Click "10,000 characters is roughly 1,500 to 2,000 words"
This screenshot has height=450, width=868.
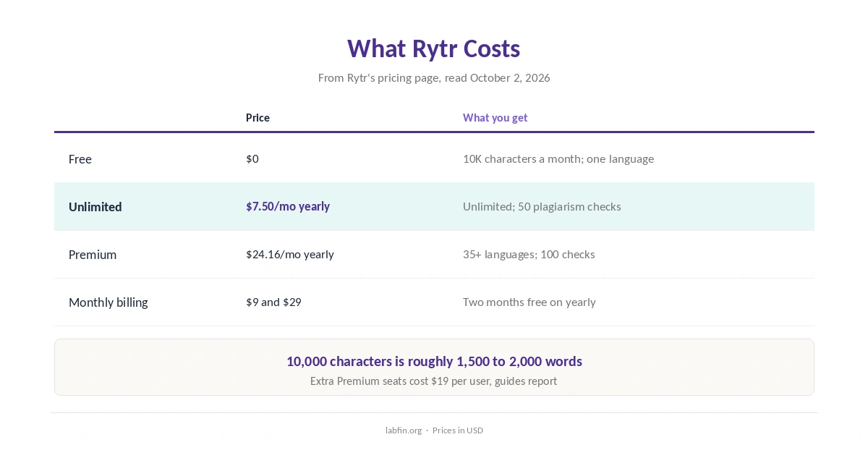click(x=434, y=361)
